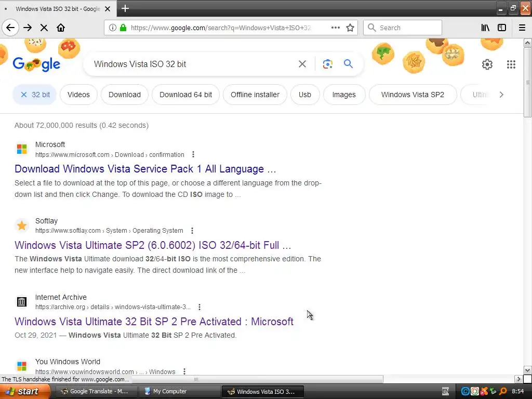Click the Firefox Search box
Viewport: 532px width, 399px height.
pos(403,28)
